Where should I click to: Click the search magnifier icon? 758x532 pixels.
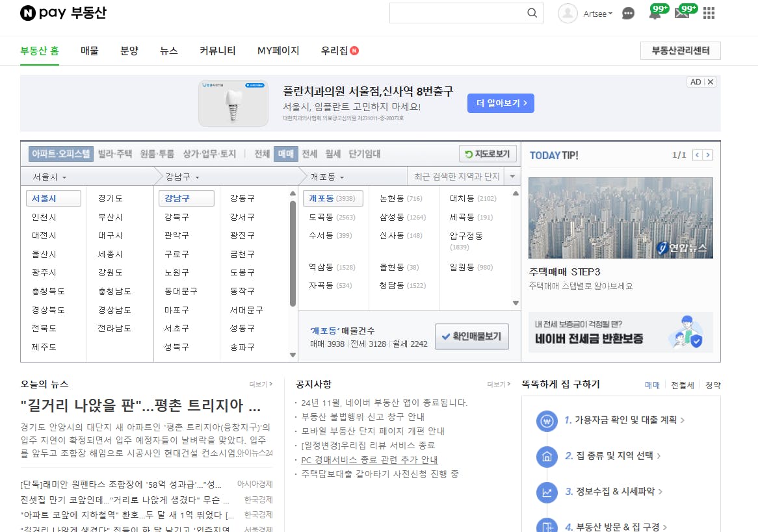click(x=532, y=13)
